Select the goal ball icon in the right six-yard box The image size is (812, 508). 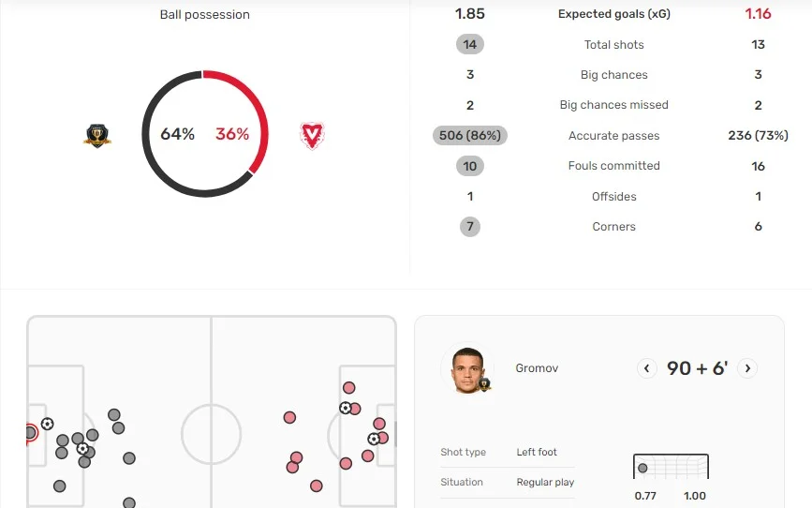point(374,439)
